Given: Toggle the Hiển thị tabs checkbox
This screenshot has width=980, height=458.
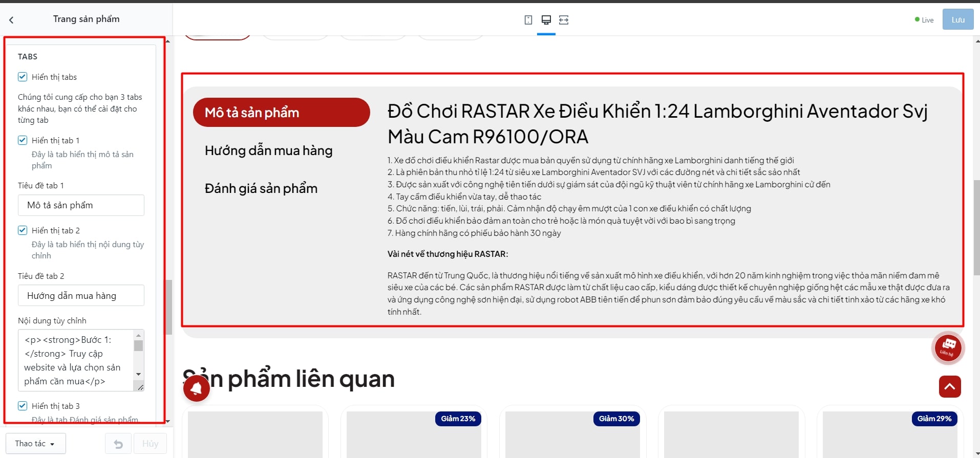Looking at the screenshot, I should (23, 77).
